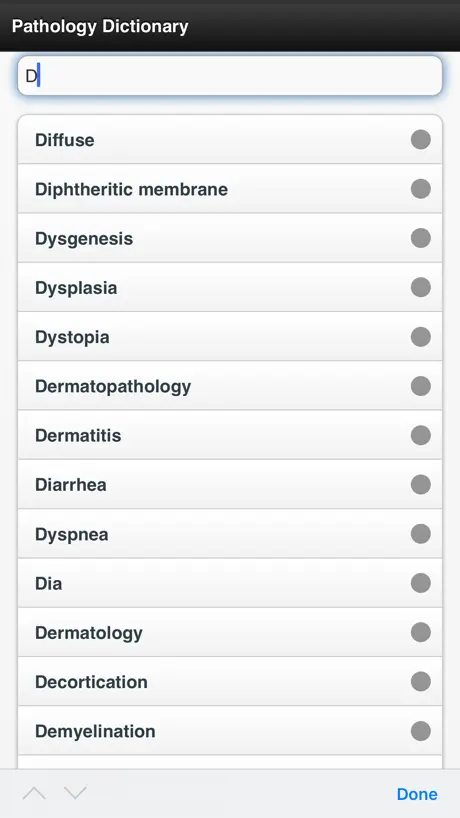Tap the gray circle beside Decortication

tap(420, 681)
